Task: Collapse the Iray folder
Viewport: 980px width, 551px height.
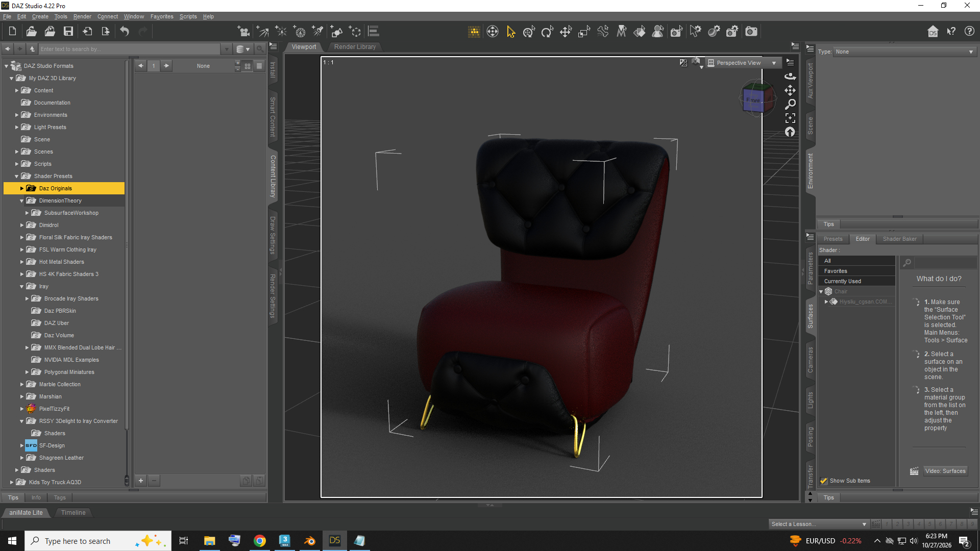Action: pos(22,287)
